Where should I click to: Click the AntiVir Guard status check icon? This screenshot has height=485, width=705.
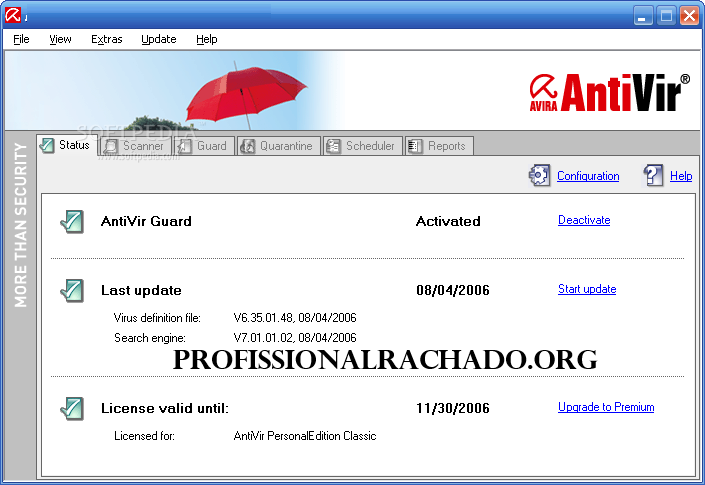[x=72, y=222]
